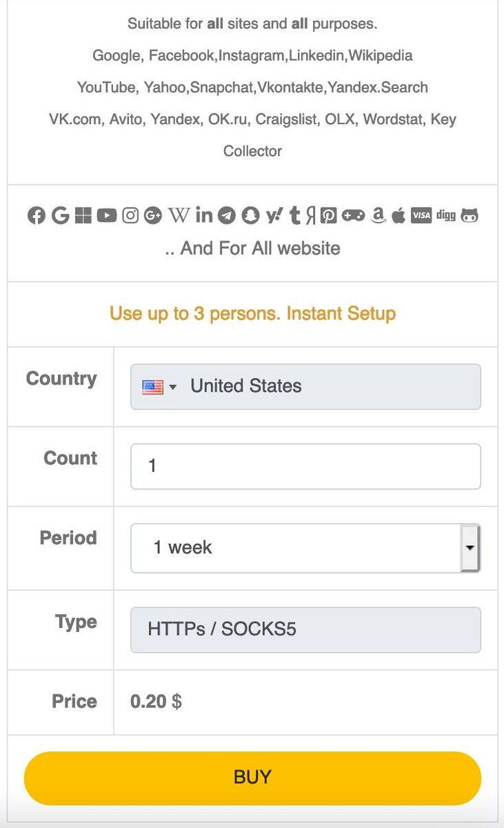504x828 pixels.
Task: Click the LinkedIn icon
Action: click(204, 216)
